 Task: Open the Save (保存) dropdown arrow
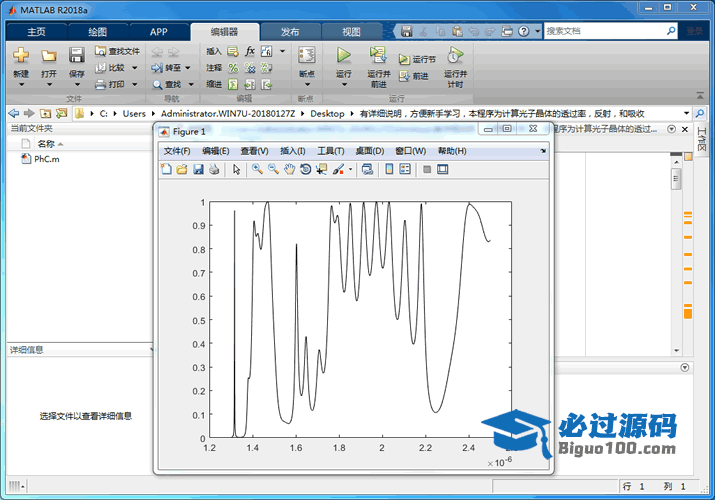coord(77,85)
